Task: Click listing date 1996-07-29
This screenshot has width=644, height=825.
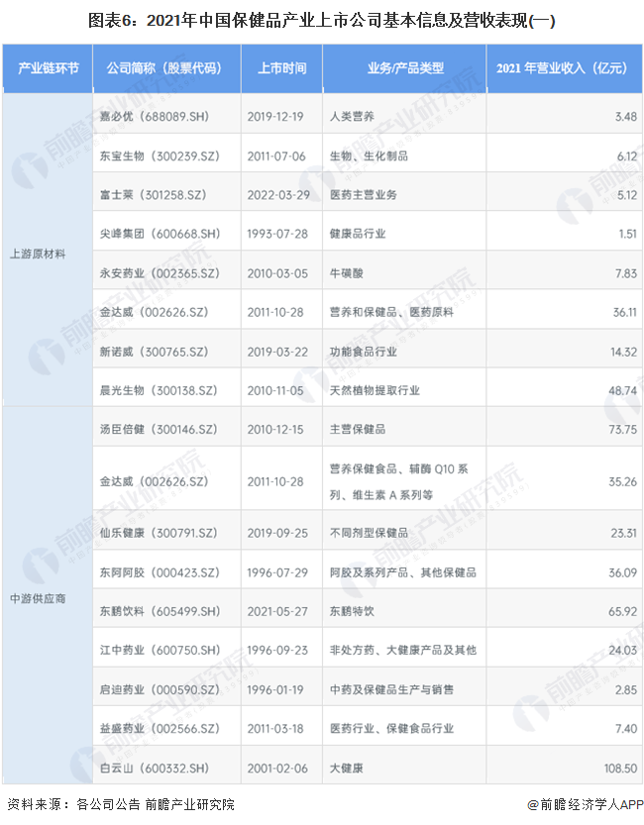Action: click(x=277, y=572)
